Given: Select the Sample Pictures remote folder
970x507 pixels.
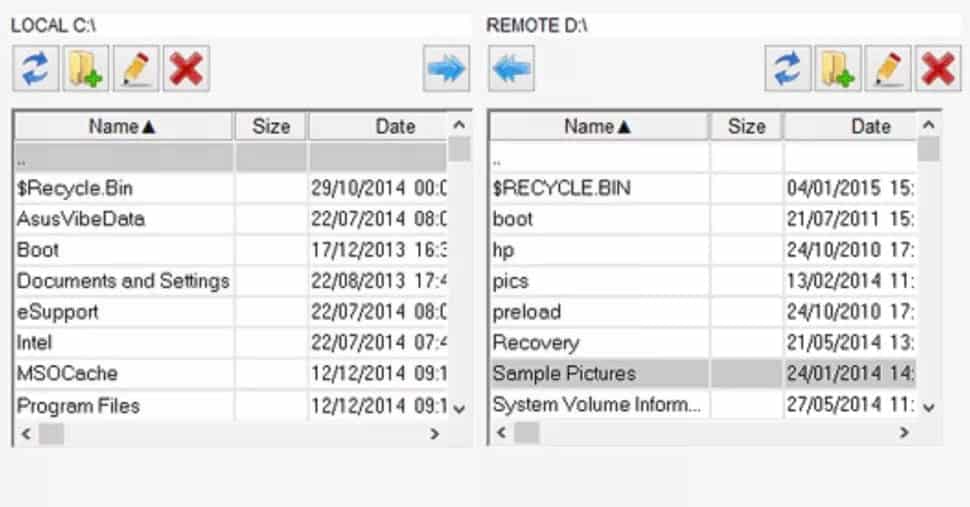Looking at the screenshot, I should [563, 374].
